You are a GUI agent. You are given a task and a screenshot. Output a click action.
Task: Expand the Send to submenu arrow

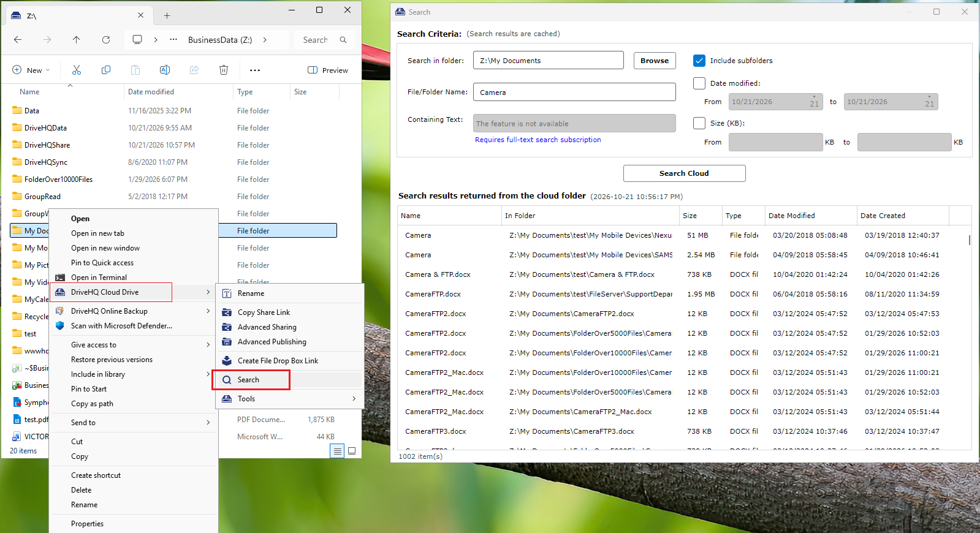click(x=208, y=423)
